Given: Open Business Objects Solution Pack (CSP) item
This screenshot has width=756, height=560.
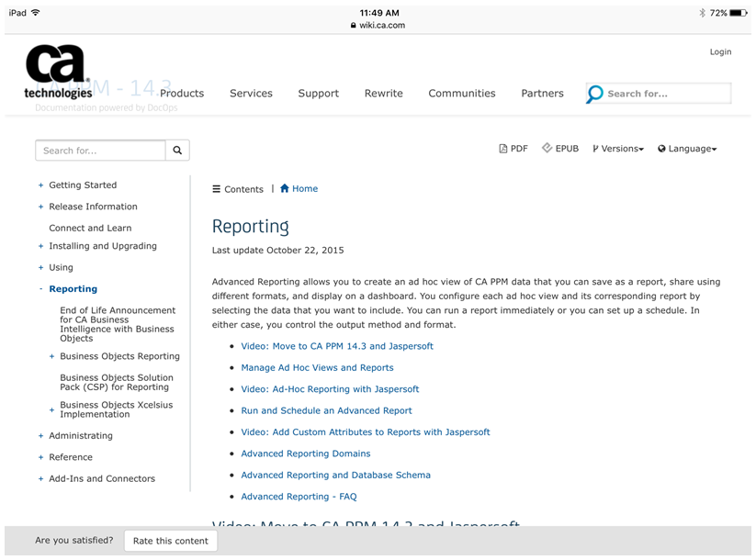Looking at the screenshot, I should (x=117, y=382).
